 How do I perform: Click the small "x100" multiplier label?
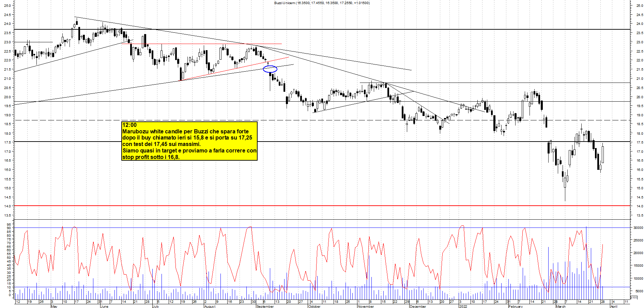coord(634,298)
